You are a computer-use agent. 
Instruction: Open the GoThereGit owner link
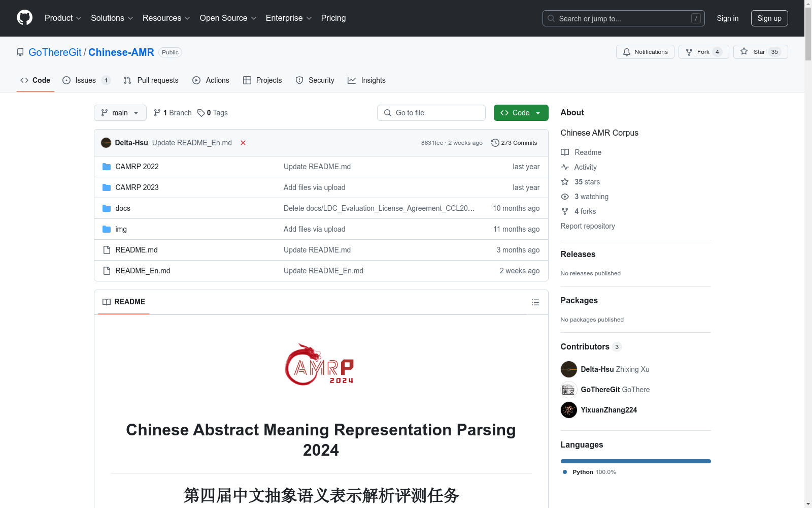[55, 52]
